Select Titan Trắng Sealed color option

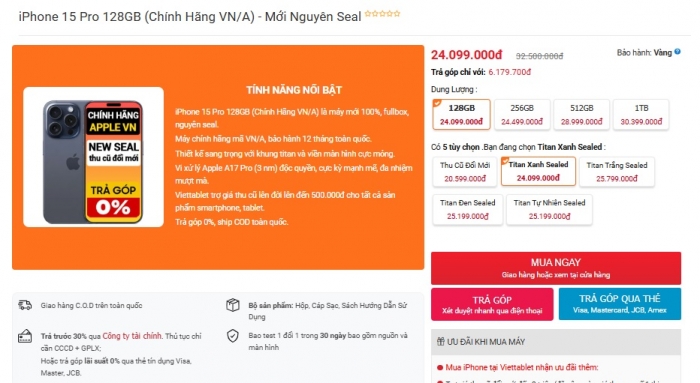coord(617,172)
